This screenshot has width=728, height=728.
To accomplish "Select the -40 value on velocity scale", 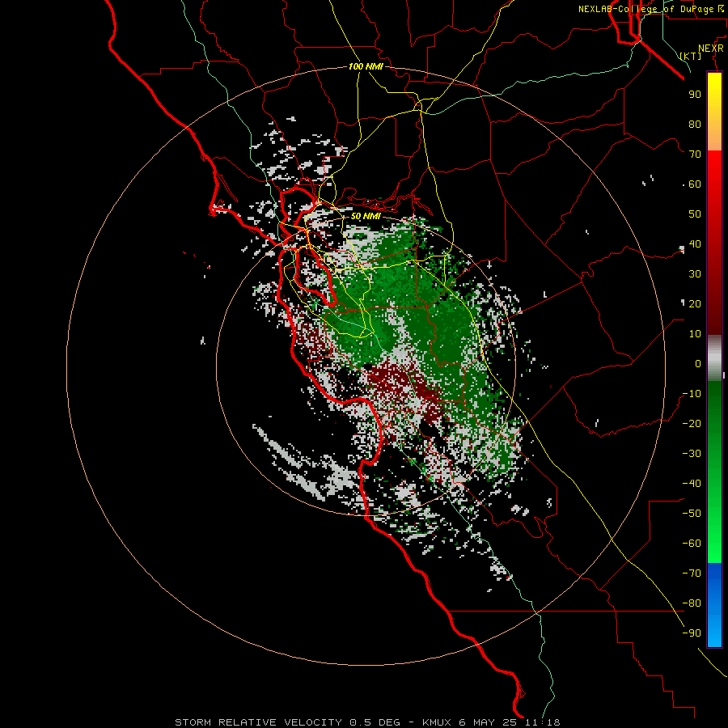I will click(692, 484).
